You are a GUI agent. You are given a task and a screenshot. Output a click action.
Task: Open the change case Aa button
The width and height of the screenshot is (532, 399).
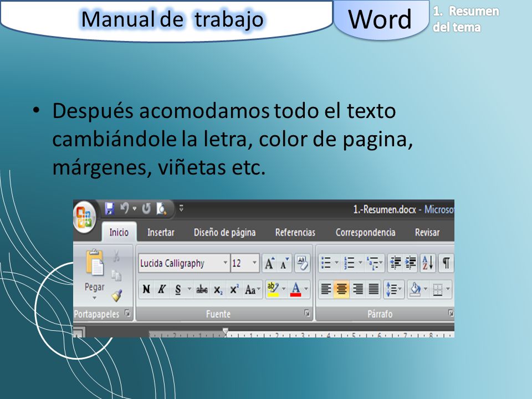253,290
